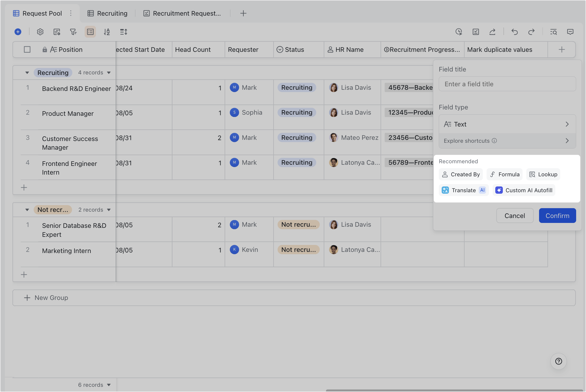
Task: Type in the Enter a field title input
Action: [507, 84]
